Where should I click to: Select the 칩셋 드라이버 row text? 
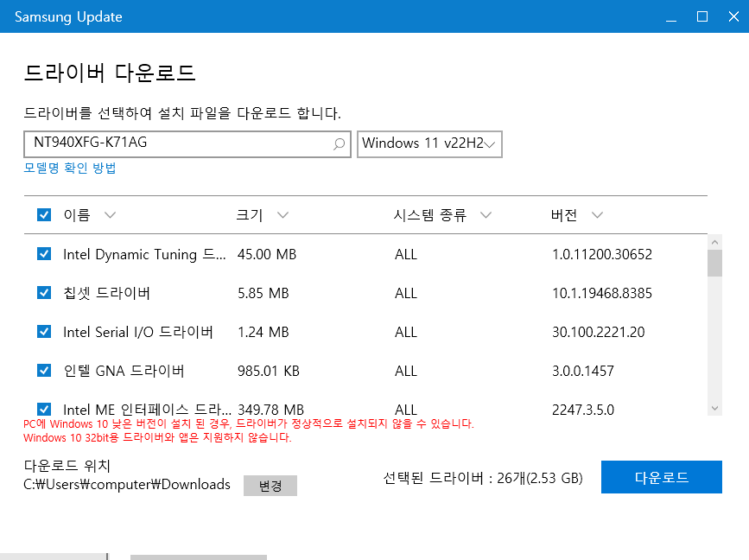[107, 293]
